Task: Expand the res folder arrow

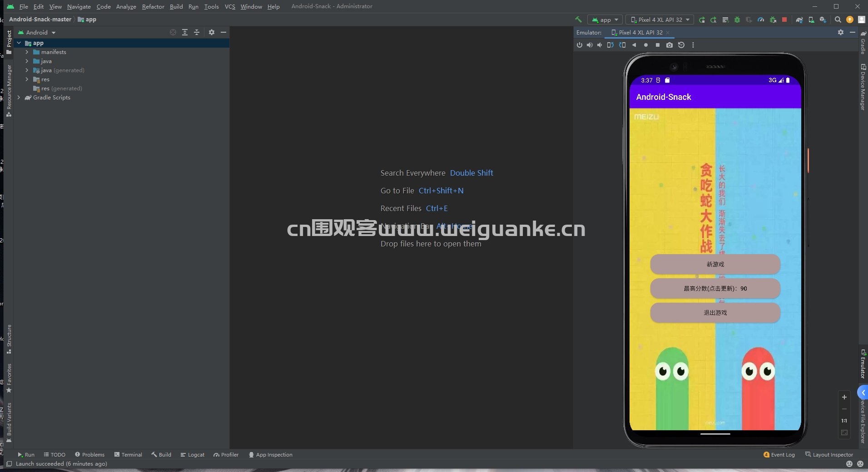Action: pos(27,79)
